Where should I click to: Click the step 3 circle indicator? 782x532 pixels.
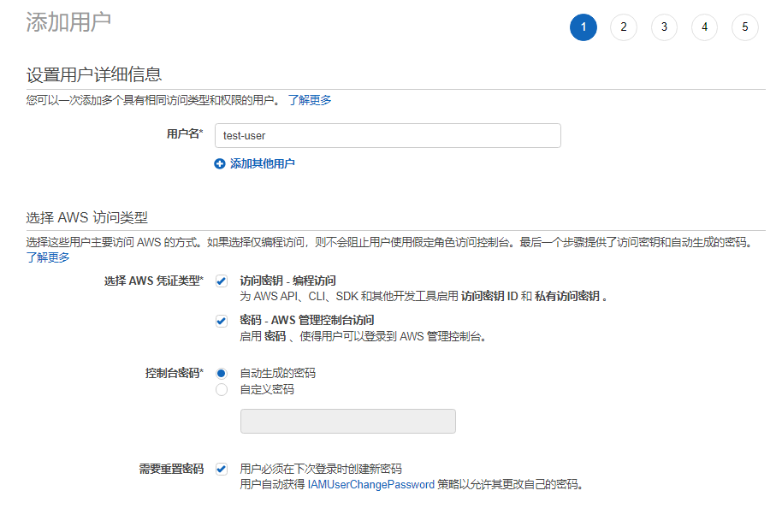tap(664, 27)
